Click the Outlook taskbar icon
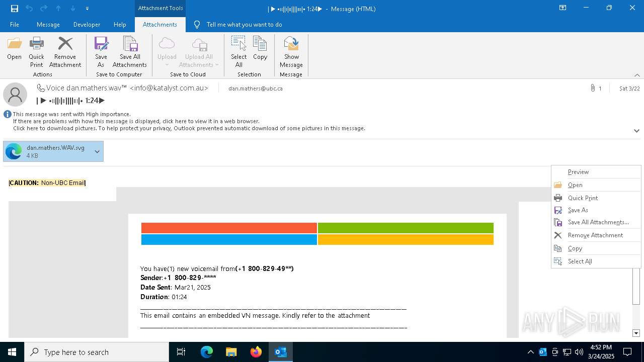This screenshot has width=644, height=362. click(280, 352)
